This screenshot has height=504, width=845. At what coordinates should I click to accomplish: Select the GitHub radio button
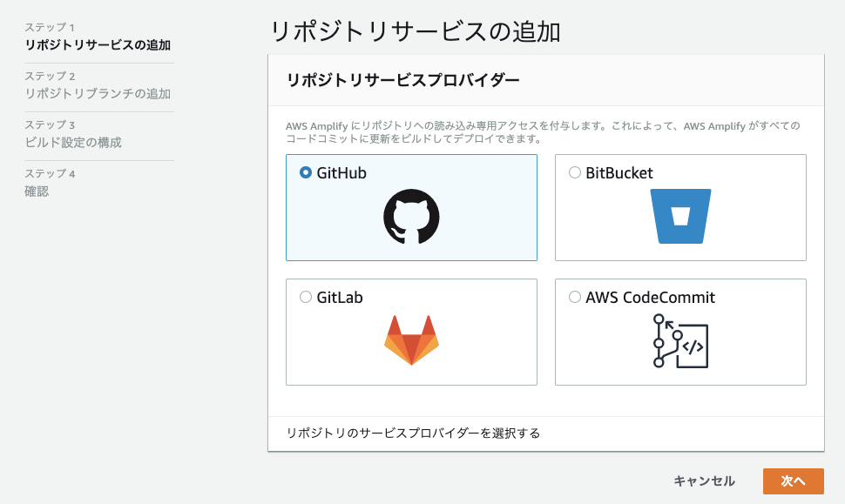coord(306,173)
